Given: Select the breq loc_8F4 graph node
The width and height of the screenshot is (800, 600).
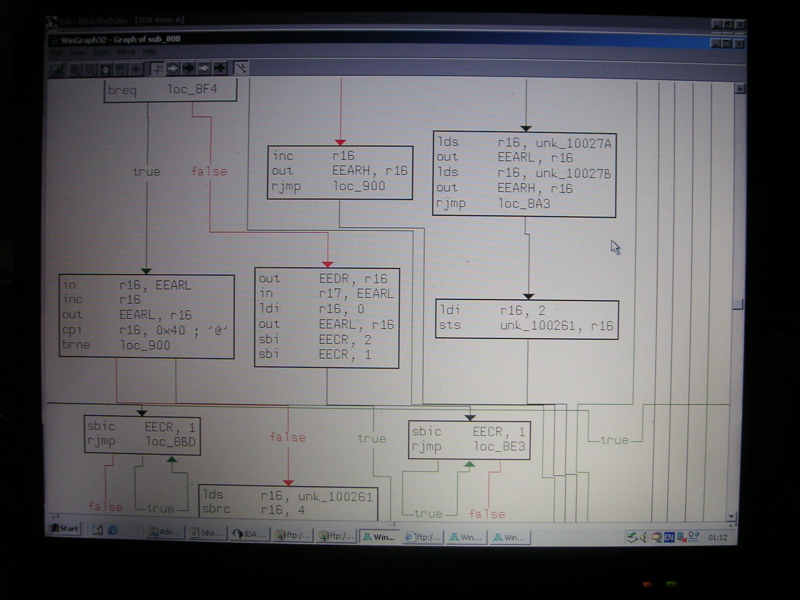Looking at the screenshot, I should pos(171,92).
